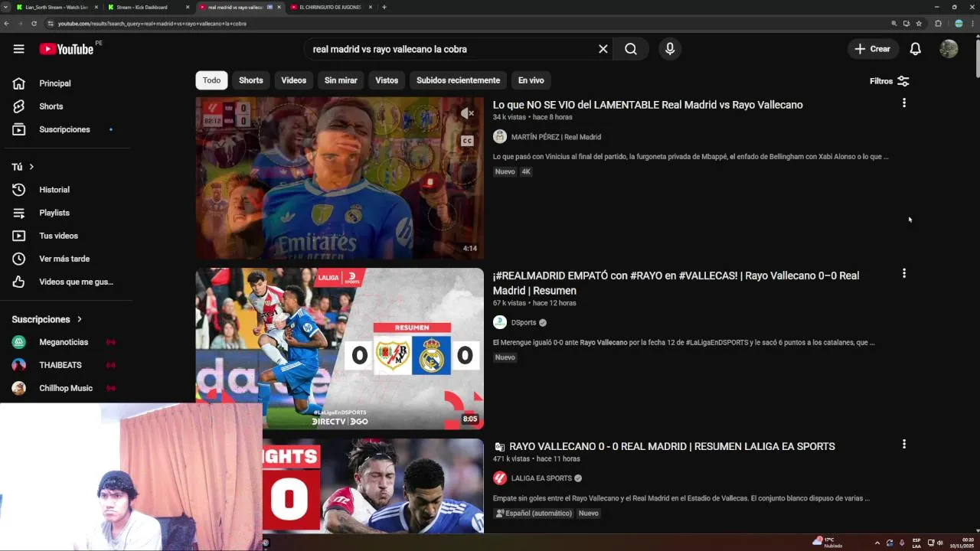Open RAYO VALLECANO 0 - 0 REAL MADRID resumen title
Screen dimensions: 980x551
[671, 446]
